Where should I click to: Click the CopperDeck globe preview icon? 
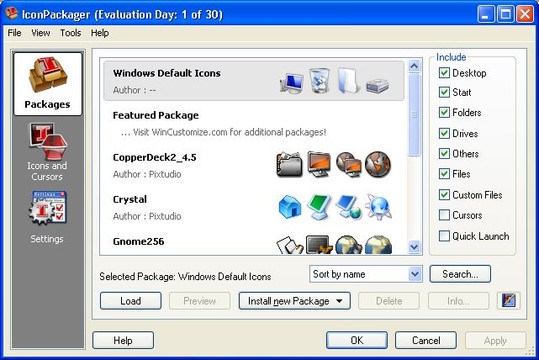(x=378, y=164)
